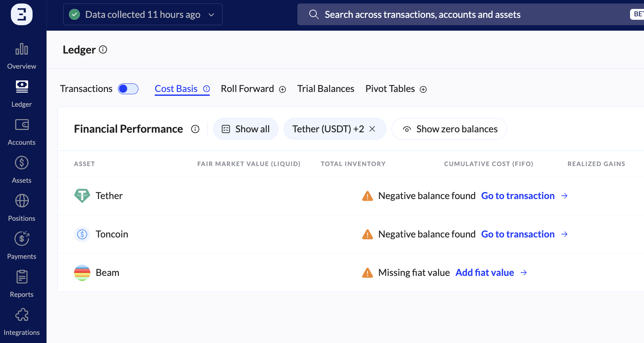This screenshot has width=644, height=343.
Task: Enable the Show all filter
Action: [x=246, y=129]
